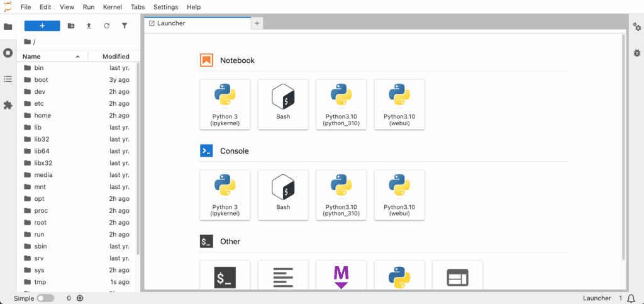The image size is (644, 304).
Task: Open the View menu
Action: tap(67, 7)
